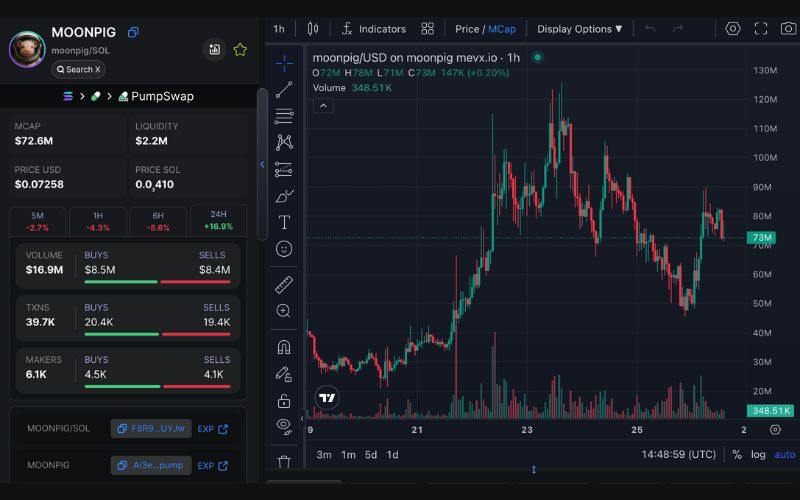Select the trend line drawing tool
Screen dimensions: 800x500
coord(284,89)
